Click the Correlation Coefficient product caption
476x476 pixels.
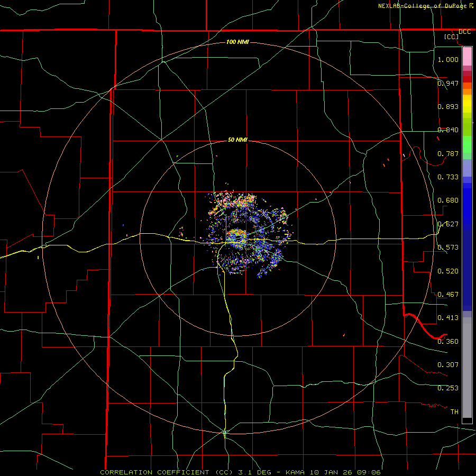(x=240, y=472)
